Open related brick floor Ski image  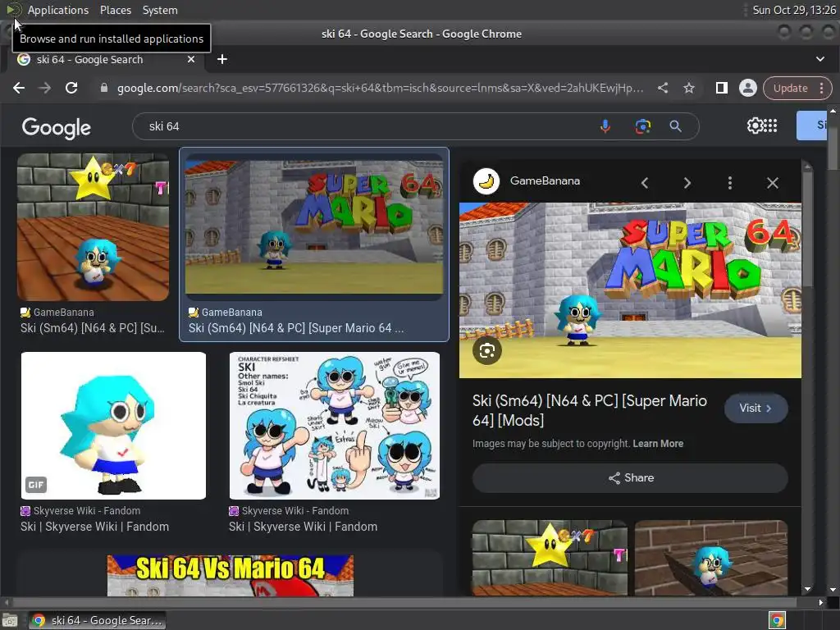711,557
